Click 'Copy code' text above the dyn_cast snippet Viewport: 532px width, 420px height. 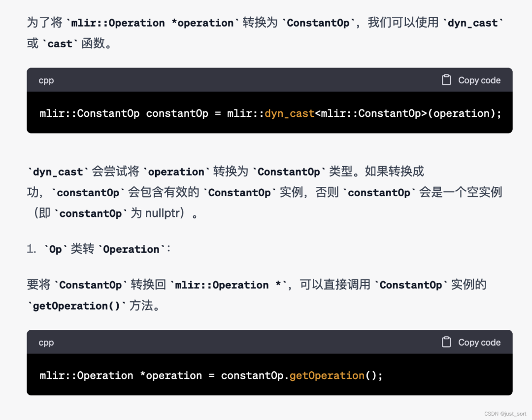point(479,80)
